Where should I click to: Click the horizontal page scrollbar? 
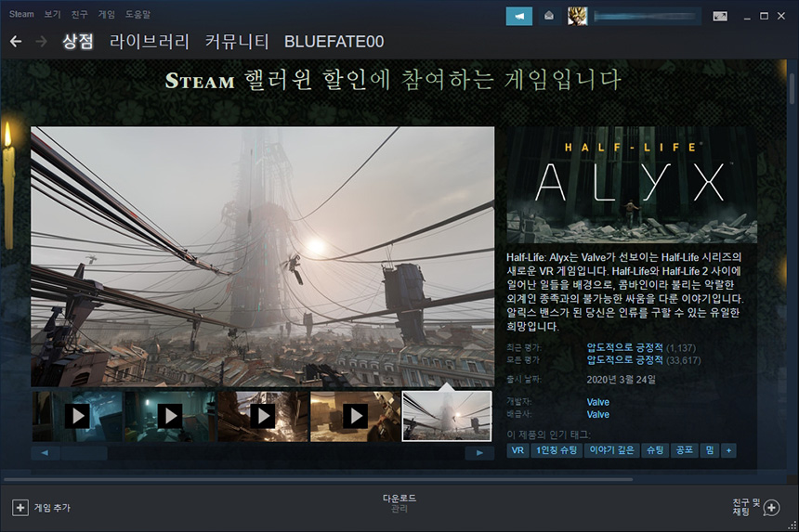318,479
